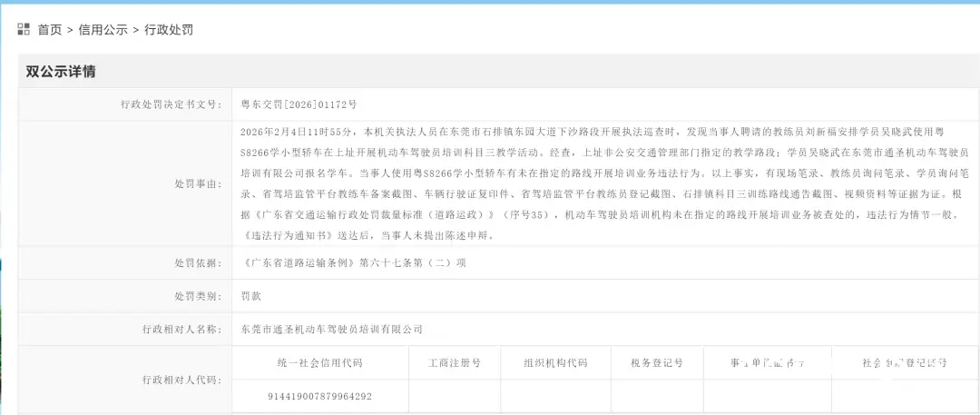Click the 行政处罚决定书文号 label
Viewport: 980px width, 415px height.
pos(171,104)
